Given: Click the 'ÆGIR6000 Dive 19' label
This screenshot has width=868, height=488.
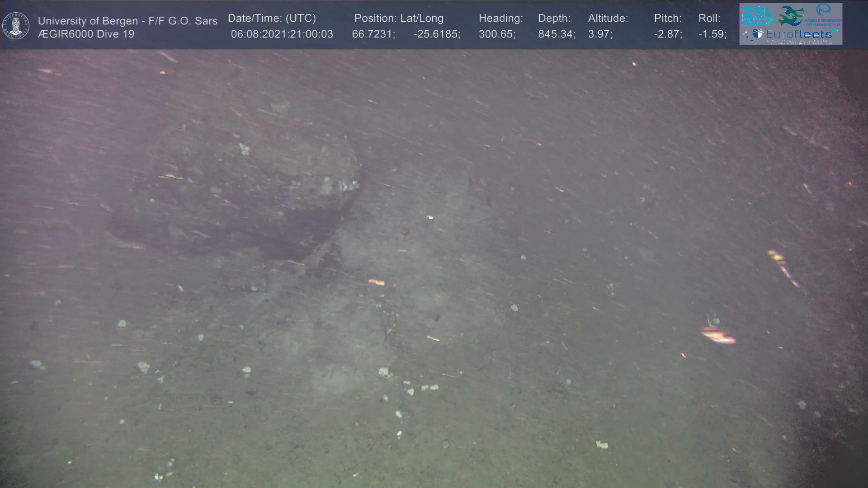Looking at the screenshot, I should (x=86, y=34).
